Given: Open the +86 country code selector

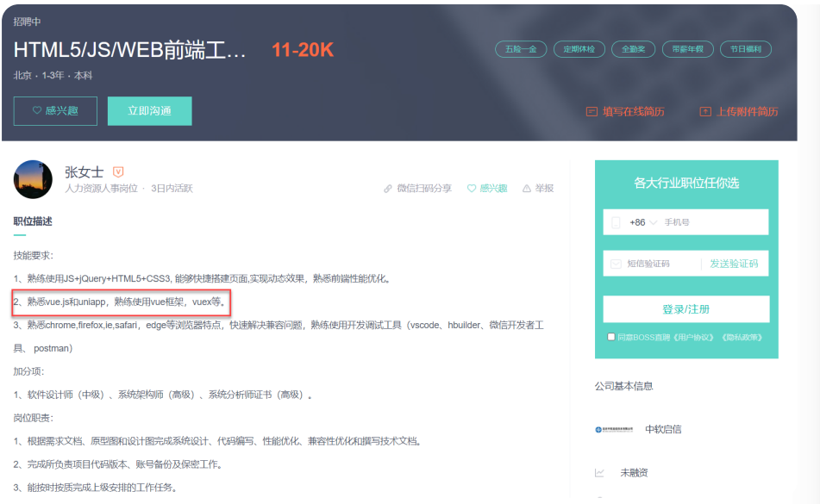Looking at the screenshot, I should pos(647,221).
